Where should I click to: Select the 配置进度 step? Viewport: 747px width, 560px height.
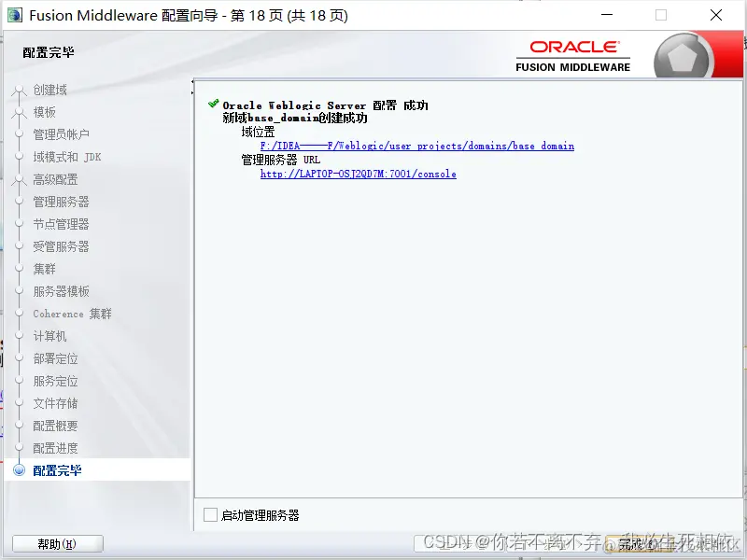(55, 448)
